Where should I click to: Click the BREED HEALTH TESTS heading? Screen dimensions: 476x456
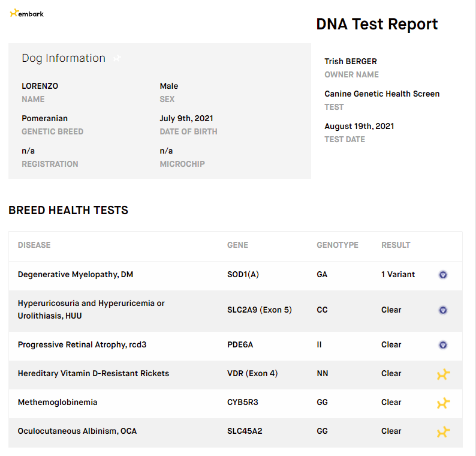click(68, 210)
